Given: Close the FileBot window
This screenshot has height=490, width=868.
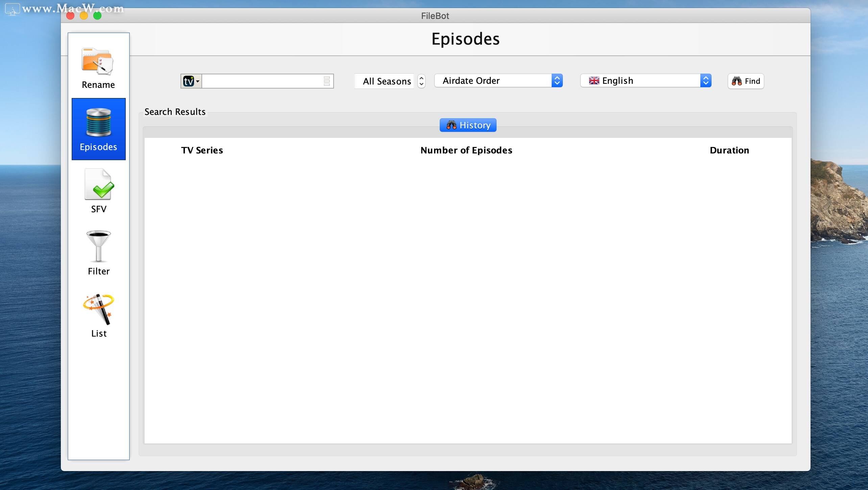Looking at the screenshot, I should point(70,16).
